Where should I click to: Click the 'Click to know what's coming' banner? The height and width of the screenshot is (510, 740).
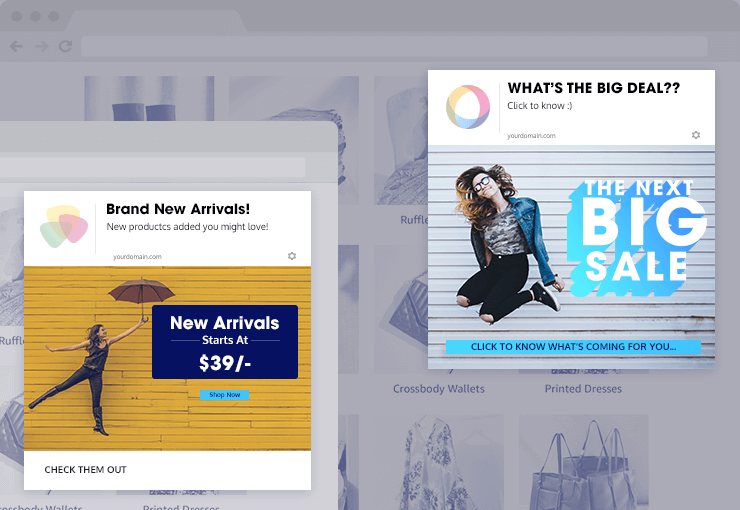(573, 347)
